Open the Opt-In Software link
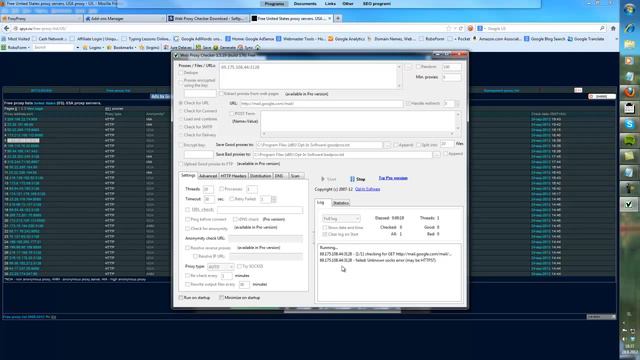Viewport: 640px width, 360px height. coord(367,189)
